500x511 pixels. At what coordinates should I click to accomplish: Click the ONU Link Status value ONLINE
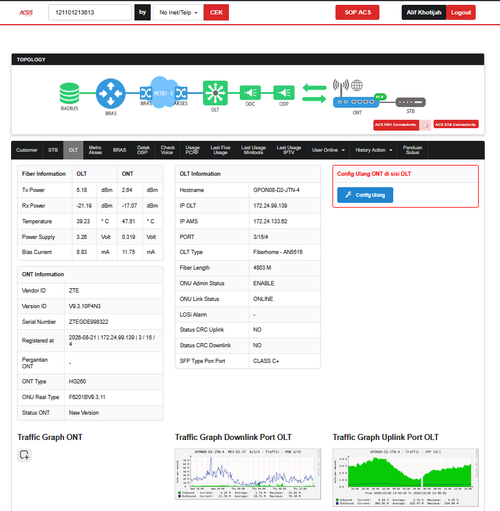[263, 299]
